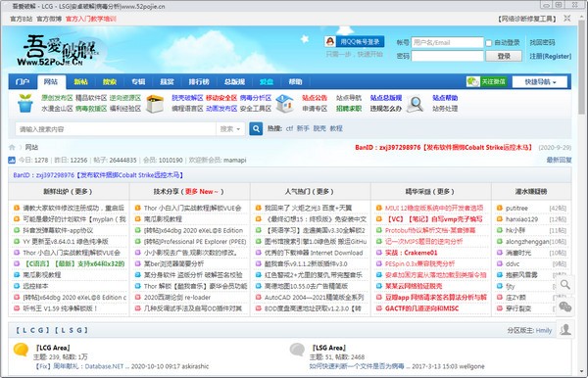Image resolution: width=588 pixels, height=378 pixels.
Task: Open the 官方入门教学培训 red link
Action: coord(91,19)
